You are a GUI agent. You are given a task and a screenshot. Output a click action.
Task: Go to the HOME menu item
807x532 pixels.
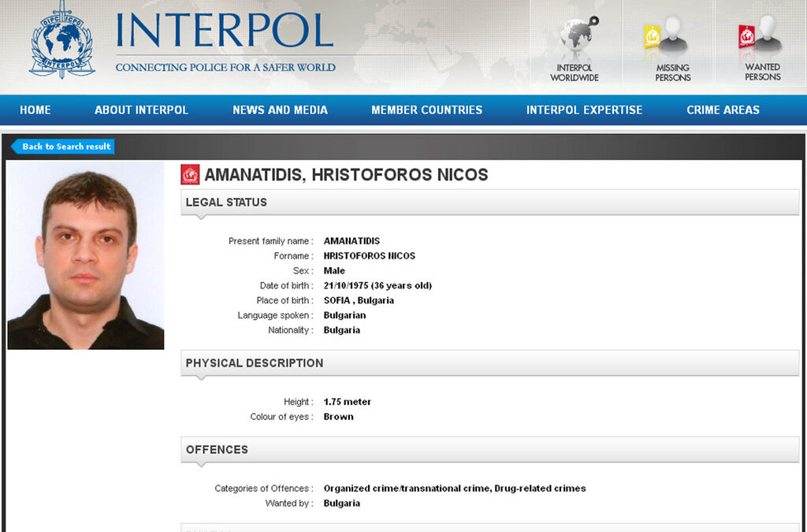click(35, 110)
